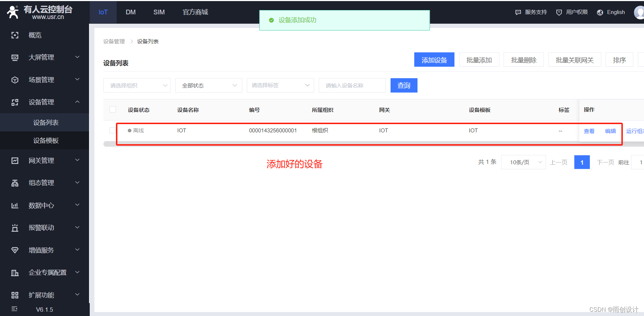Click the 设备管理 breadcrumb link
This screenshot has width=644, height=316.
(x=114, y=42)
